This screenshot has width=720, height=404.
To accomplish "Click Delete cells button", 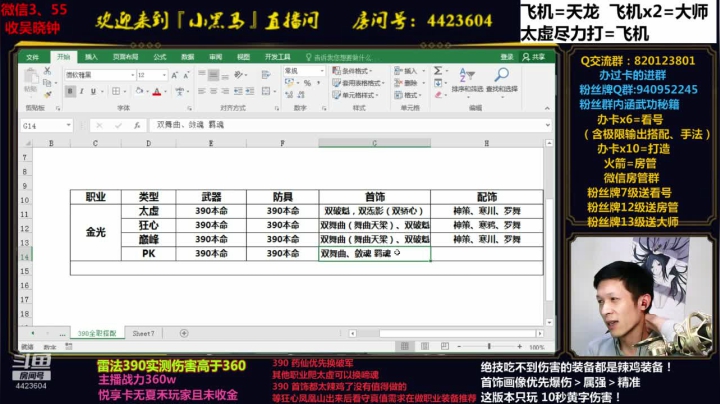I will (x=405, y=83).
